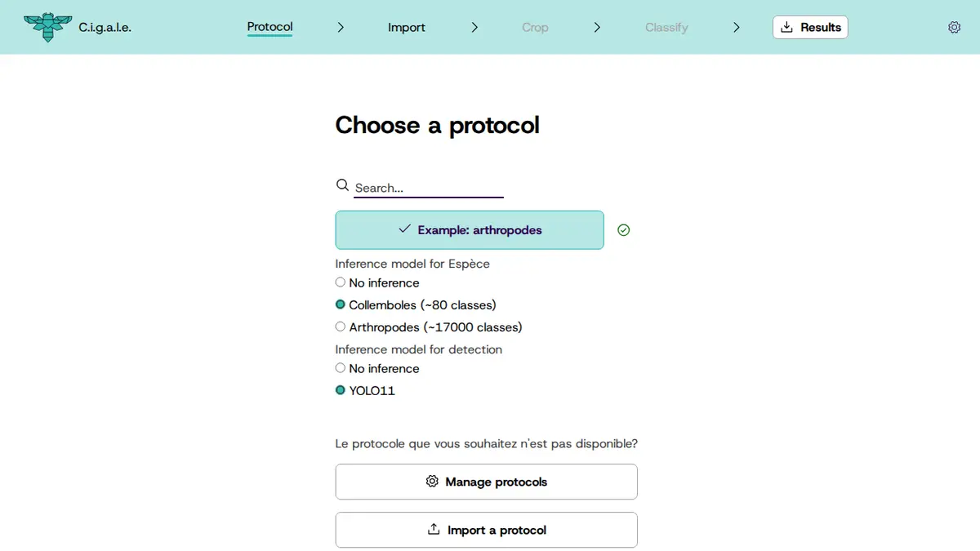This screenshot has height=551, width=980.
Task: Click the download icon on Results
Action: coord(787,27)
